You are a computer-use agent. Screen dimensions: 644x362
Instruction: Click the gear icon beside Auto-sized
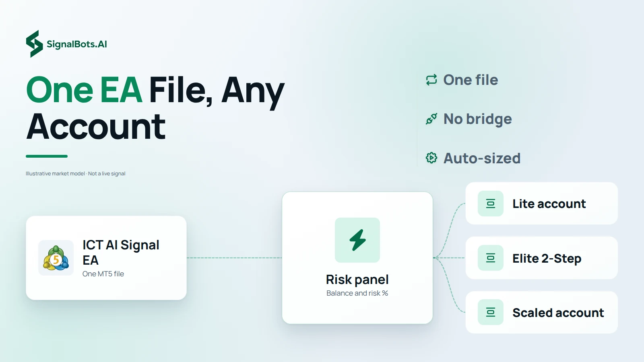tap(431, 158)
